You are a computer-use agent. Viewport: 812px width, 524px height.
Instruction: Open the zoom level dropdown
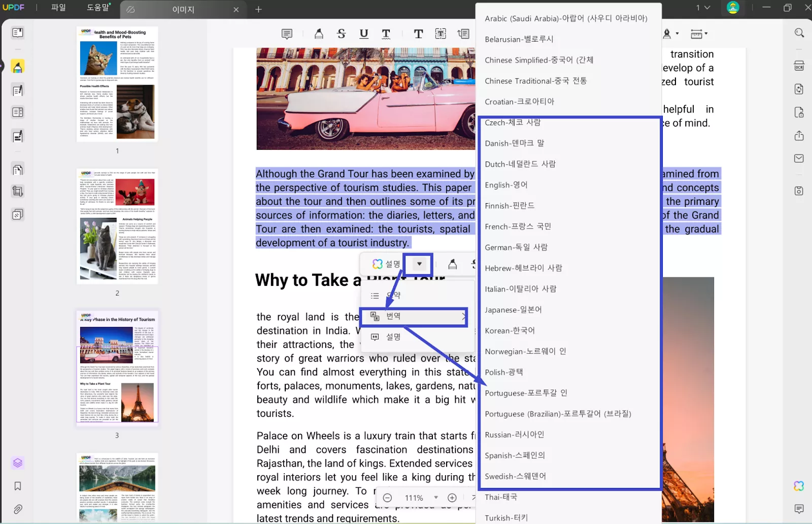(436, 498)
